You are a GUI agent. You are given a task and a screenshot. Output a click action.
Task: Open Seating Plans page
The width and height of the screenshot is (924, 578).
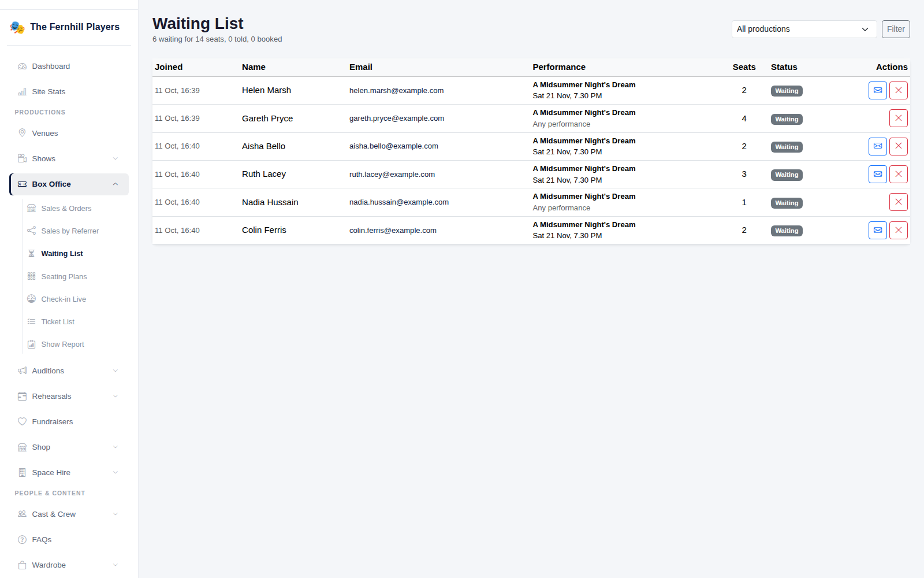click(x=75, y=277)
